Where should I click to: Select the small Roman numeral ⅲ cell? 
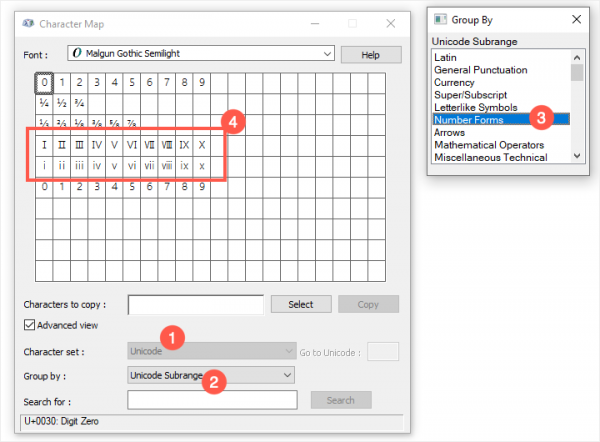coord(79,166)
